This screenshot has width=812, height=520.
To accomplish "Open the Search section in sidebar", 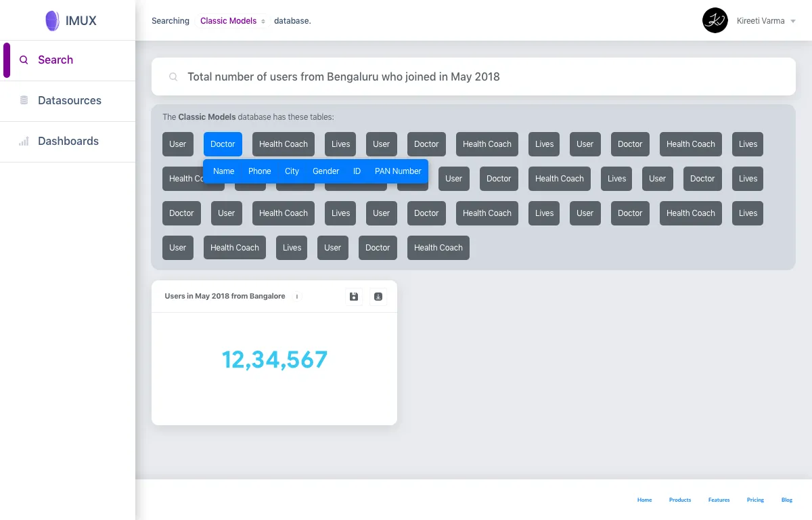I will click(x=68, y=60).
